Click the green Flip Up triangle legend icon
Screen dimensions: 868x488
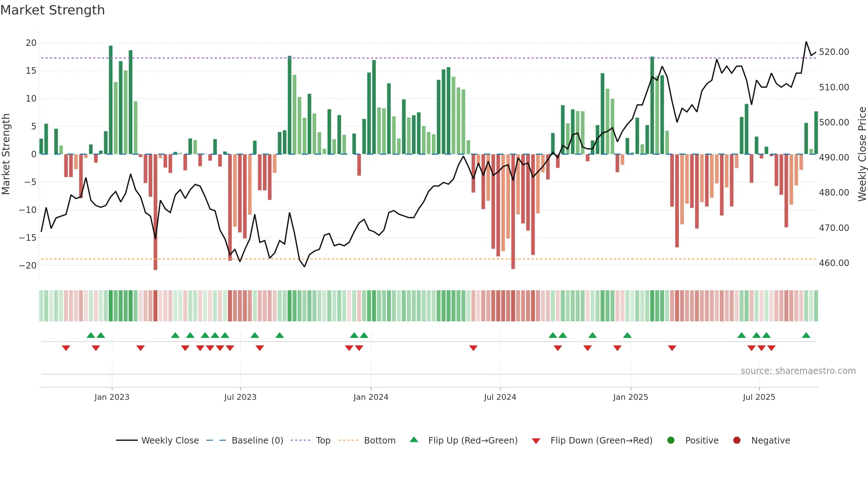tap(414, 440)
